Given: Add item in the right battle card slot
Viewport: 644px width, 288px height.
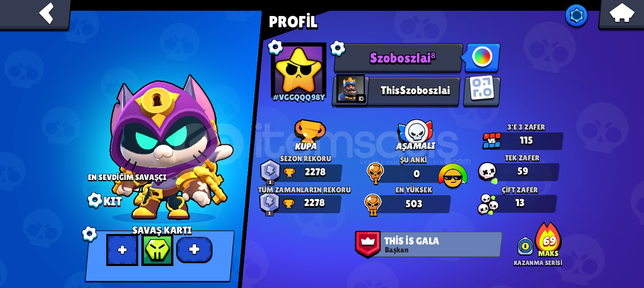Looking at the screenshot, I should (x=194, y=250).
